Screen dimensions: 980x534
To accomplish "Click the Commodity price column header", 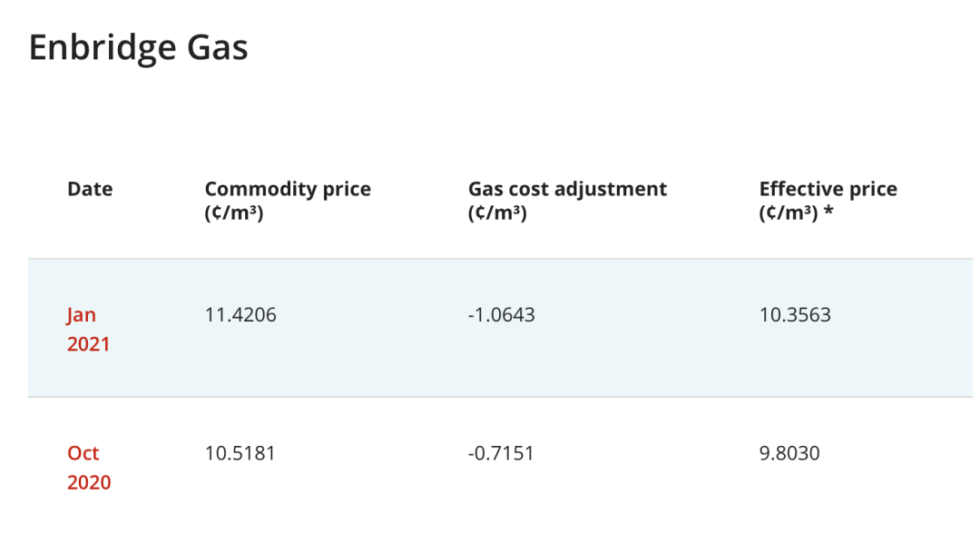I will (288, 200).
